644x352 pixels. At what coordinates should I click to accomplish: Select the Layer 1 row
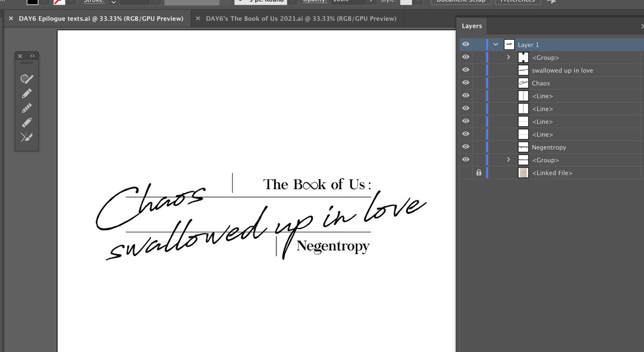point(552,45)
